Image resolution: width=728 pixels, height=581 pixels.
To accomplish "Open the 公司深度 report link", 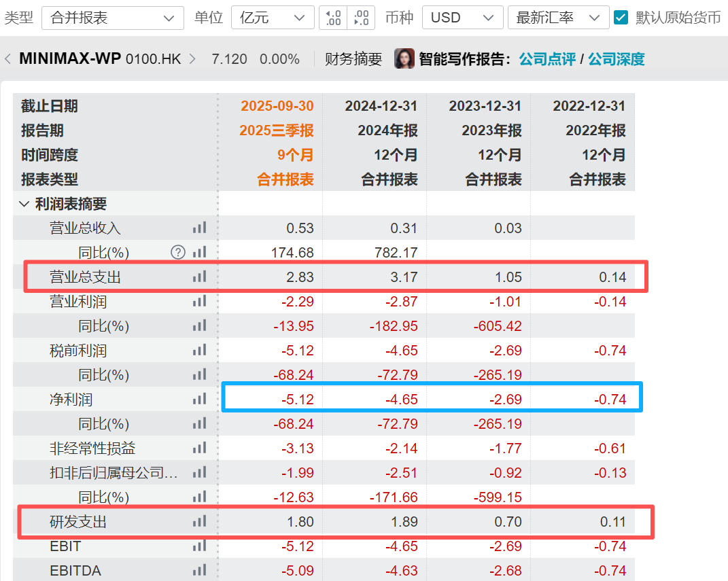I will tap(617, 59).
